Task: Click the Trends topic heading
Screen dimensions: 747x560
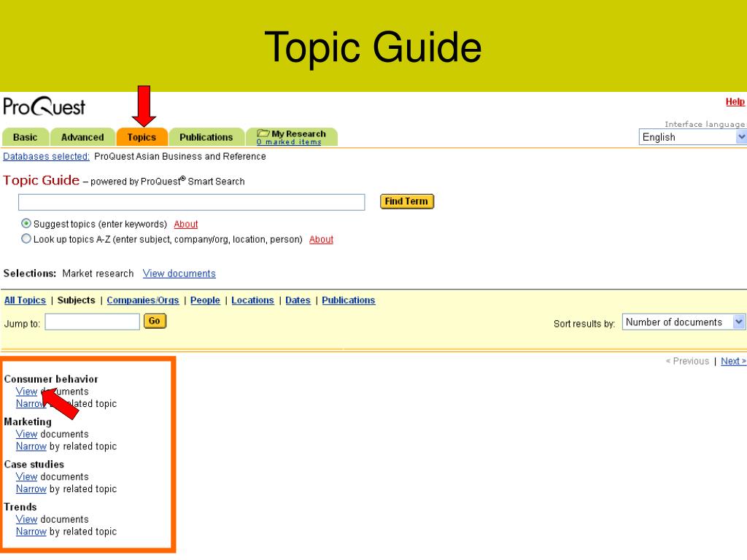Action: (x=20, y=507)
